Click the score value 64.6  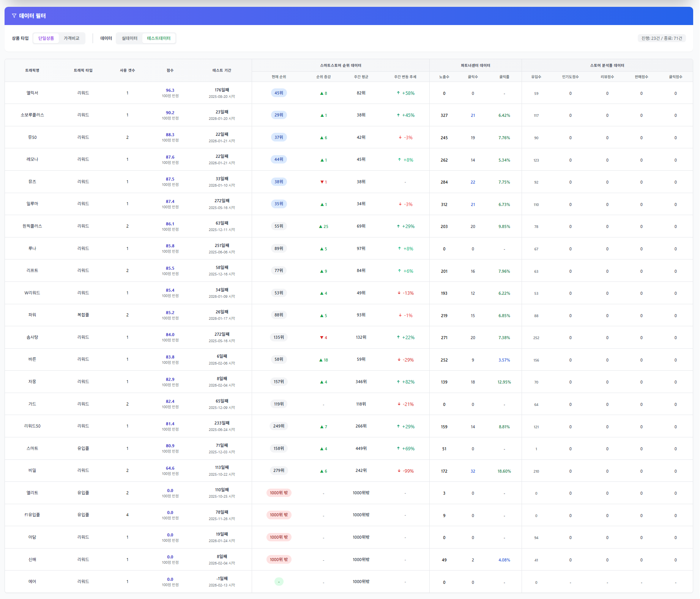coord(170,468)
